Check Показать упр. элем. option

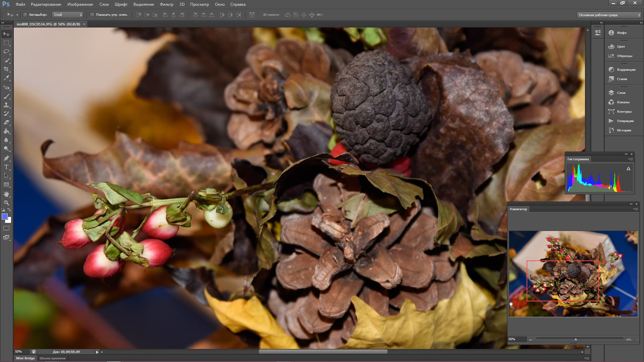(x=92, y=15)
